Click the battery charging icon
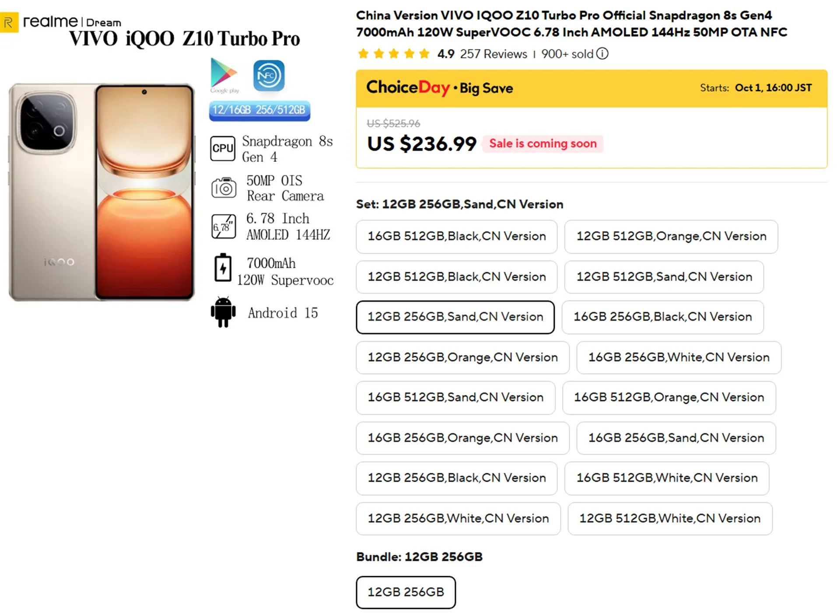The width and height of the screenshot is (840, 616). click(223, 267)
